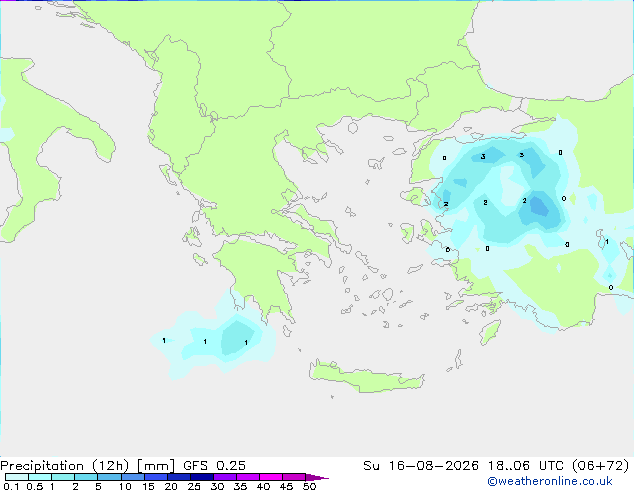Click the 30–35 mm purple legend swatch
Image resolution: width=634 pixels, height=490 pixels.
click(x=224, y=477)
